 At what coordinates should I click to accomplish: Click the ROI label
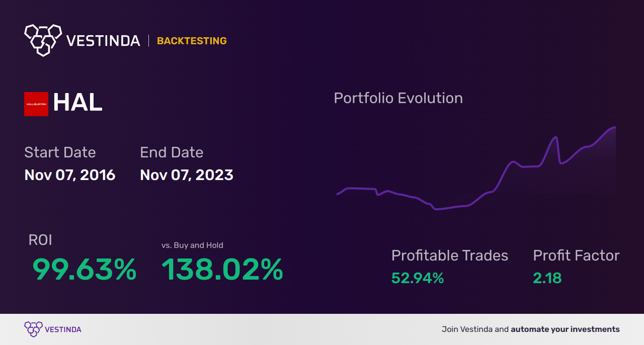point(40,240)
